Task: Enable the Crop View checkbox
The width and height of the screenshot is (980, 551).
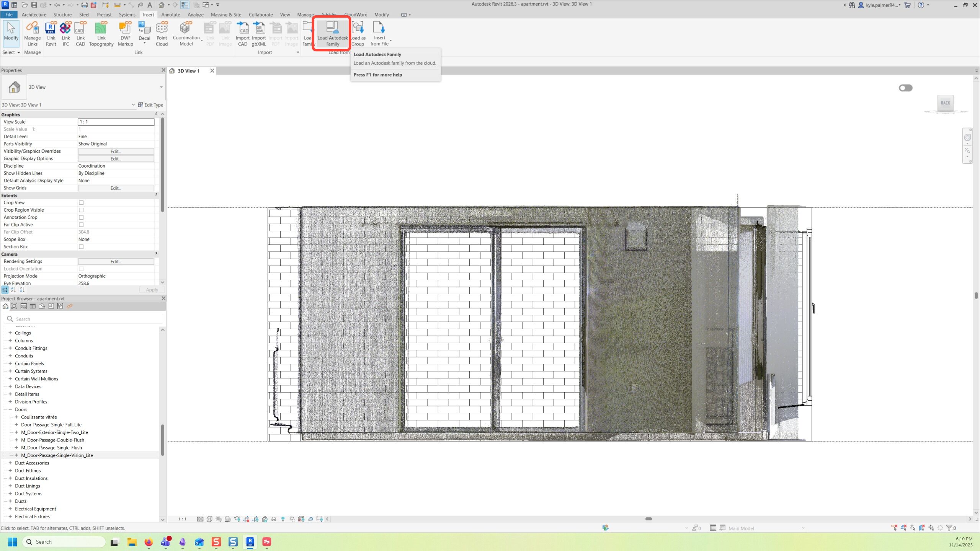Action: point(81,203)
